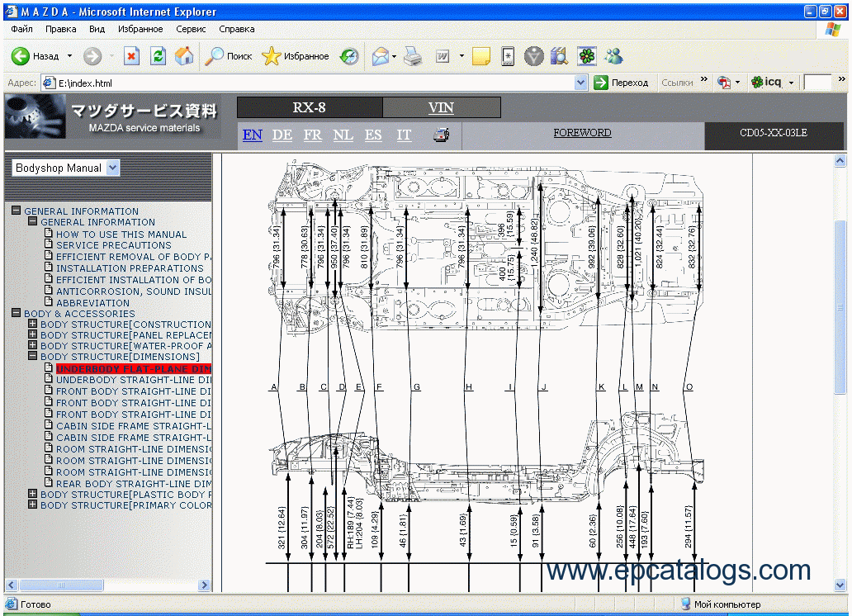Collapse the top GENERAL INFORMATION node
852x616 pixels.
17,211
